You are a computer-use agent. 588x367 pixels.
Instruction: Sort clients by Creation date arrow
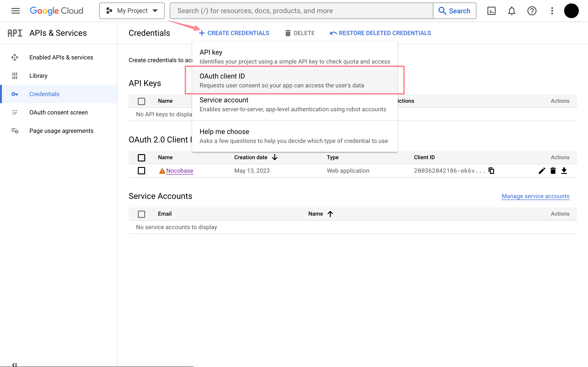(274, 157)
